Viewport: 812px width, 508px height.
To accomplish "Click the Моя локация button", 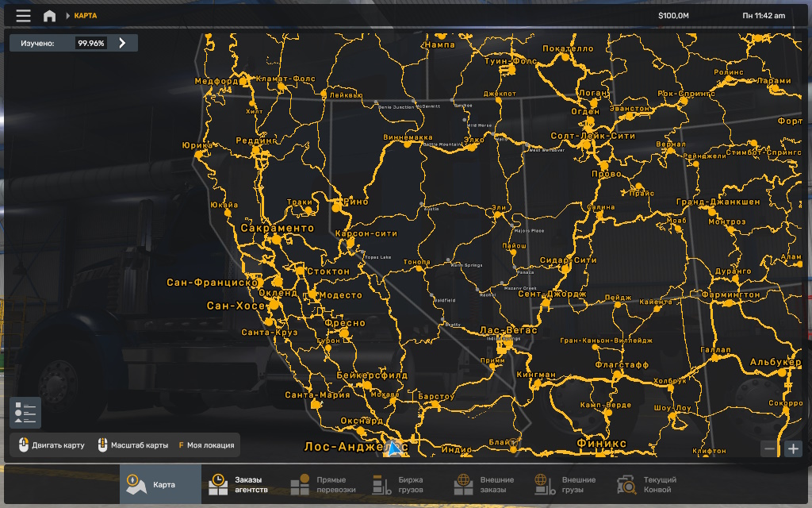I will point(206,445).
